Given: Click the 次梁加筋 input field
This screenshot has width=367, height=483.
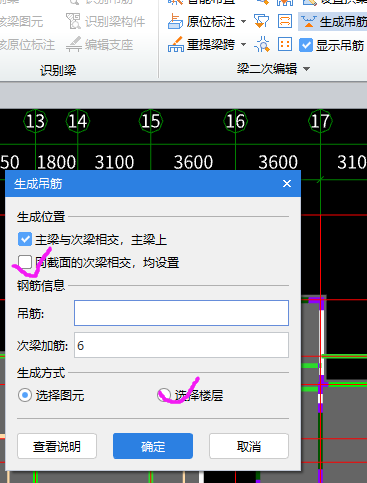Looking at the screenshot, I should coord(181,345).
